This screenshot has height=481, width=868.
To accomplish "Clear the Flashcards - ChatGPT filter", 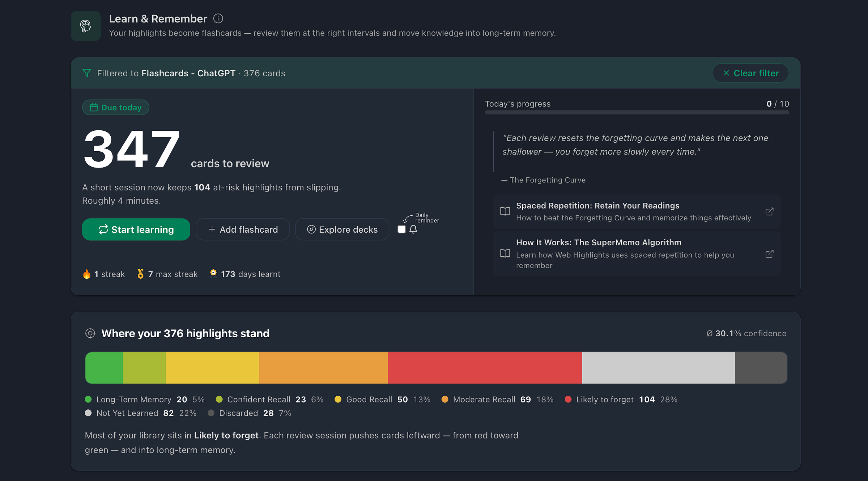I will click(x=750, y=73).
